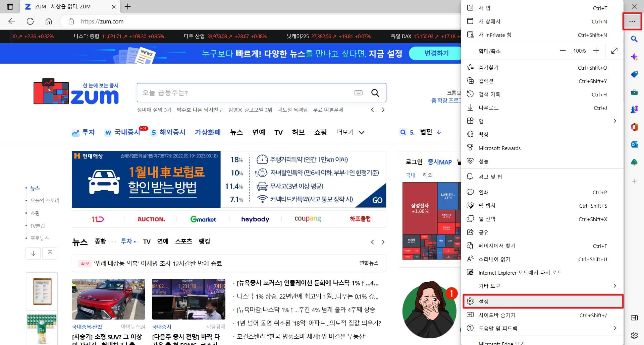Open Office from the Edge sidebar
The image size is (644, 345).
coord(634,127)
